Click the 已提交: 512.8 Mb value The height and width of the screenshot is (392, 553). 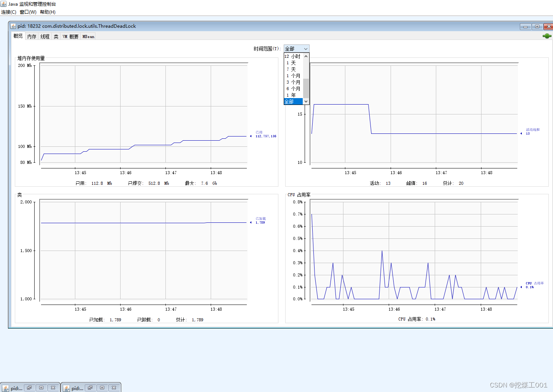(148, 183)
